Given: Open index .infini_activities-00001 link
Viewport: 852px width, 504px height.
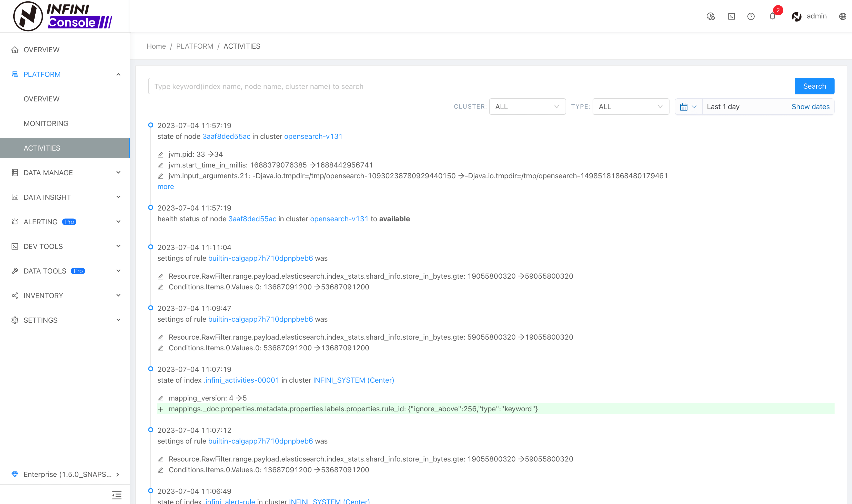Looking at the screenshot, I should coord(241,380).
